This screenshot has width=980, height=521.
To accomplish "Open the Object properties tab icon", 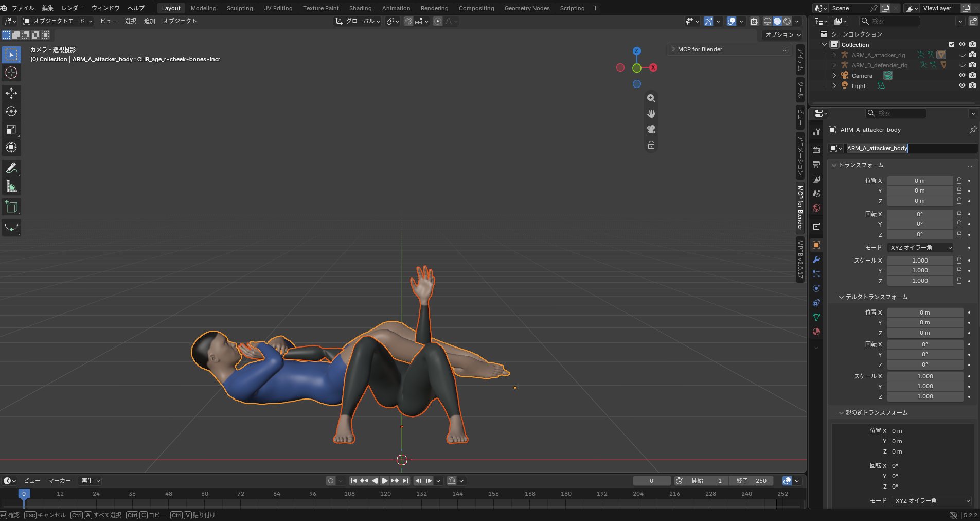I will pos(816,245).
